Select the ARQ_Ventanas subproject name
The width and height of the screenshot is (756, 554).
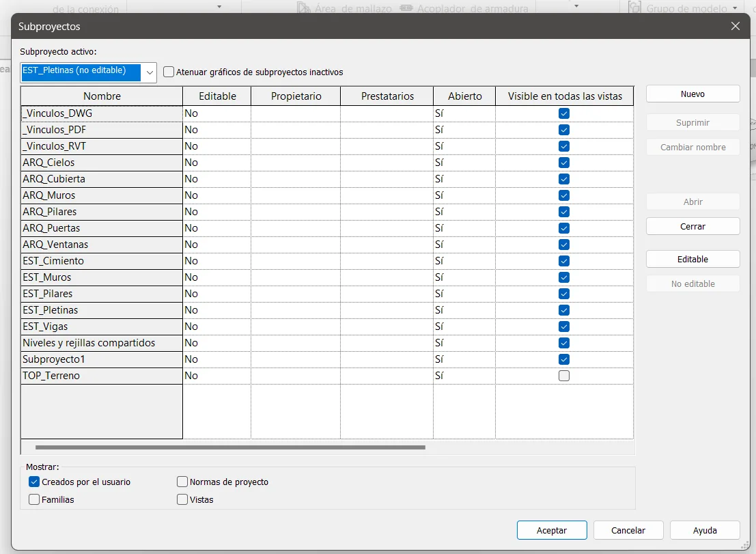tap(102, 245)
